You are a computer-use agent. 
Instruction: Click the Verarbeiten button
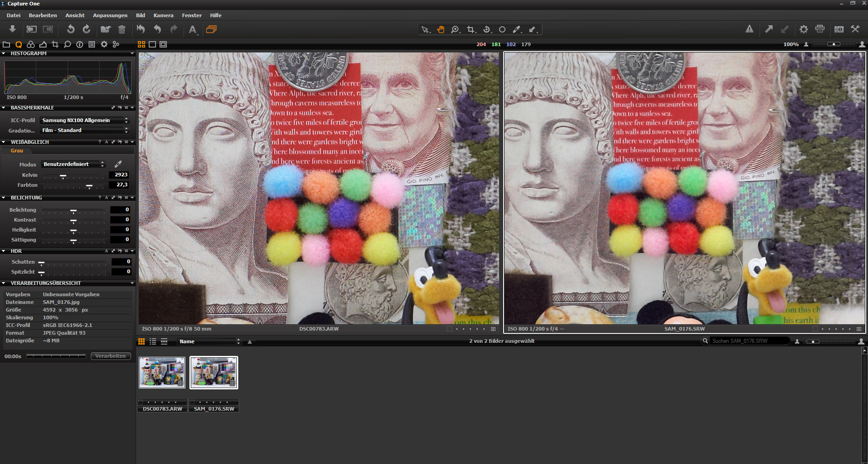[x=111, y=356]
